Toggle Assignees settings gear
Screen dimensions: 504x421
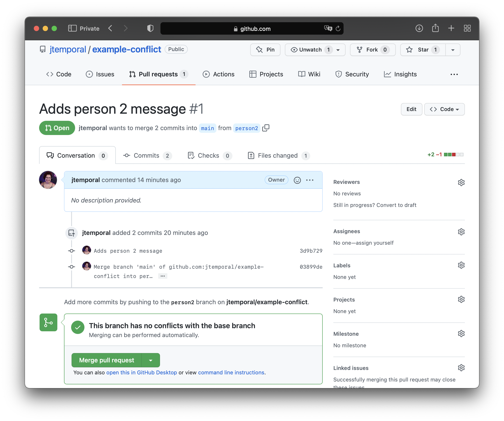coord(461,231)
